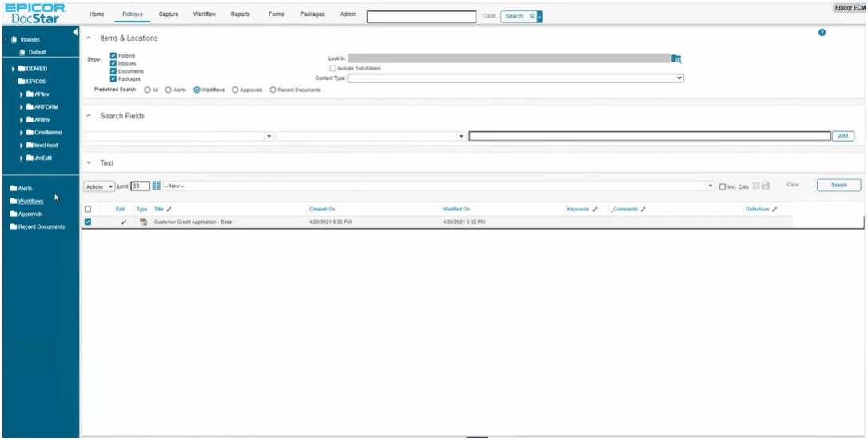868x440 pixels.
Task: Open the Home tab
Action: pos(97,14)
